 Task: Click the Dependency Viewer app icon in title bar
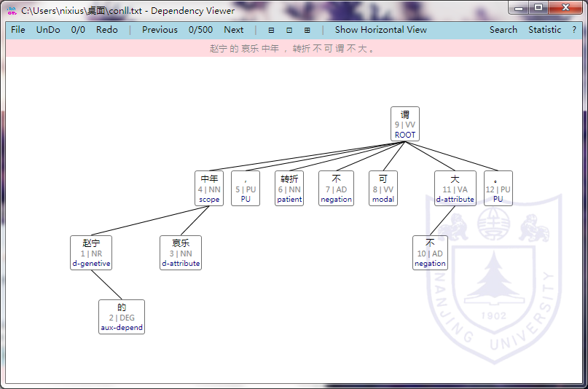12,10
